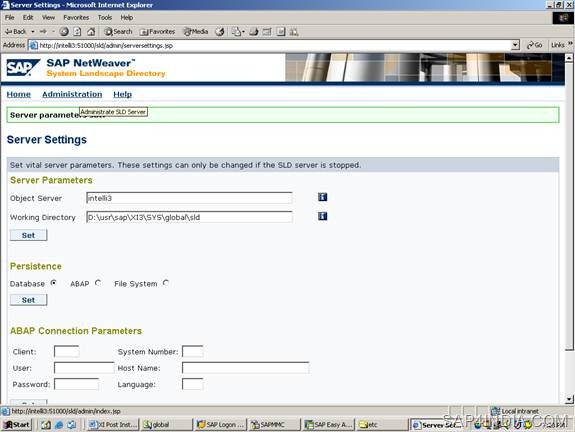Image resolution: width=575 pixels, height=432 pixels.
Task: Open the Tools menu
Action: click(105, 18)
